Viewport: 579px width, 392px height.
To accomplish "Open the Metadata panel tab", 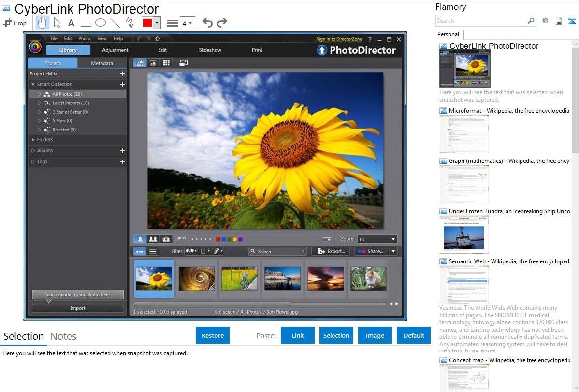I will pos(102,63).
